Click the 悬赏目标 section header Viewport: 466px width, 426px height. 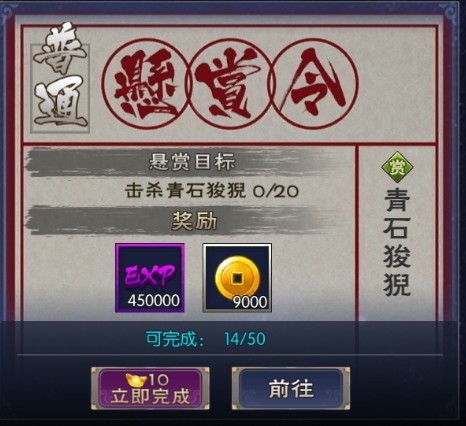click(x=192, y=162)
